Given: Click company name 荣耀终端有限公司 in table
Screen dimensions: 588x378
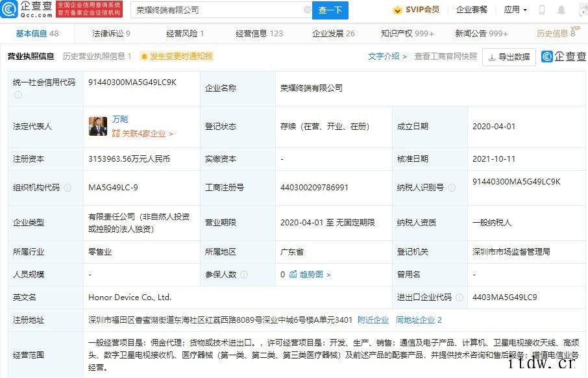Looking at the screenshot, I should [x=312, y=88].
